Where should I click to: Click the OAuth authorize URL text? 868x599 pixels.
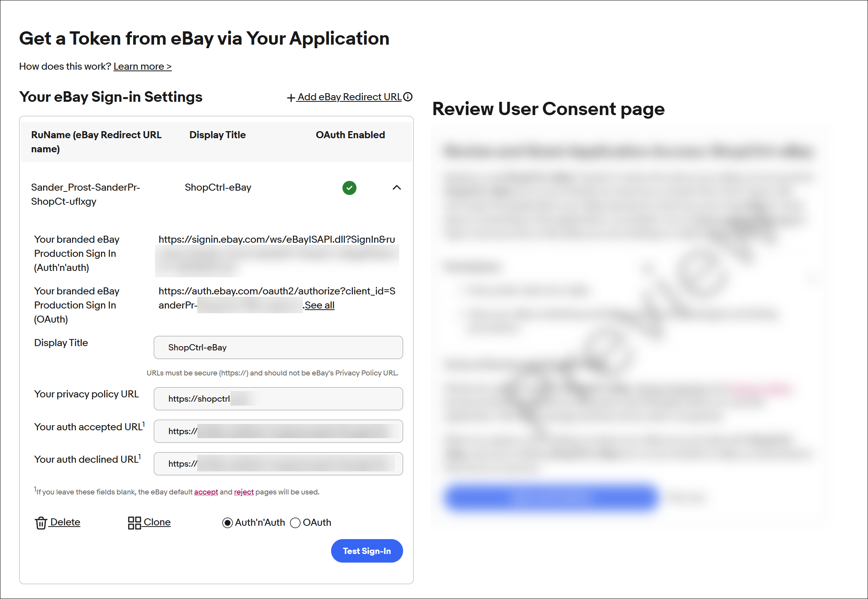(x=277, y=298)
